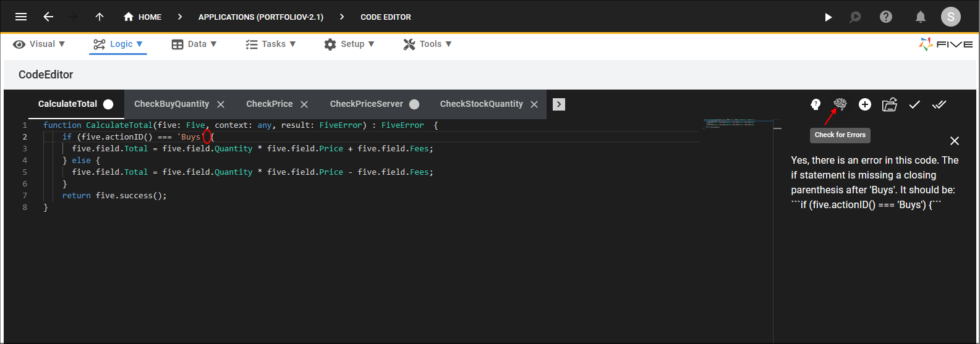Screen dimensions: 980x344
Task: Close the CheckStockQuantity tab
Action: [535, 104]
